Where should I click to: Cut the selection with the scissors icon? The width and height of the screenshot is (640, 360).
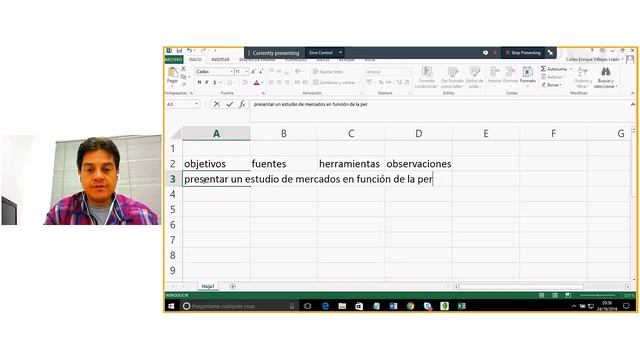click(x=184, y=69)
